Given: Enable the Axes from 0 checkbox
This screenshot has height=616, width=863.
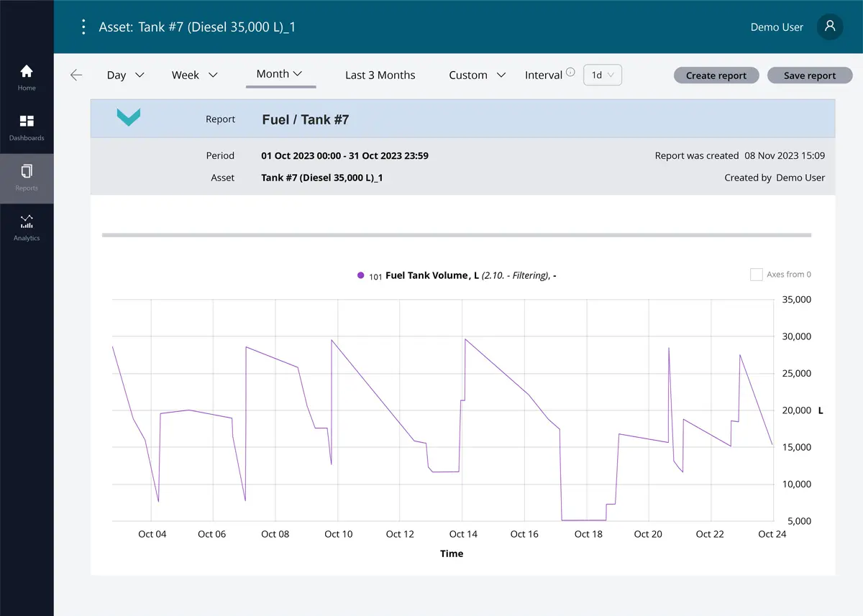Looking at the screenshot, I should tap(756, 275).
